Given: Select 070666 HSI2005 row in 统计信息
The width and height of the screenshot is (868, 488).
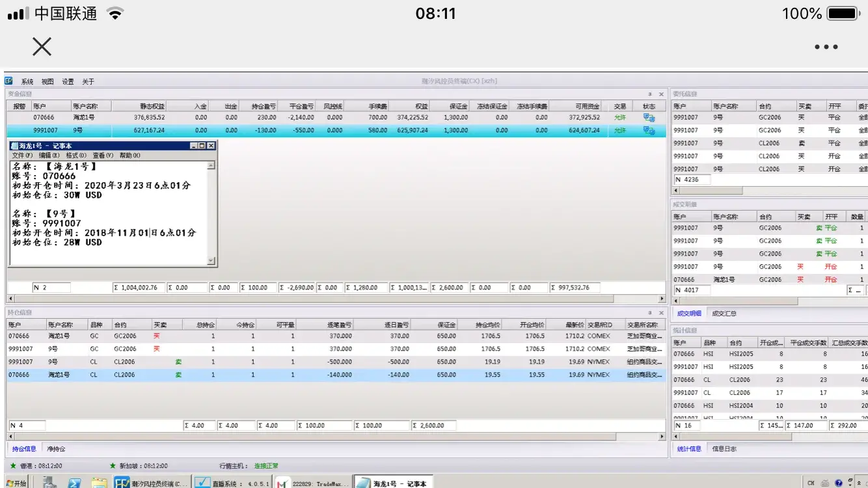Looking at the screenshot, I should [770, 354].
